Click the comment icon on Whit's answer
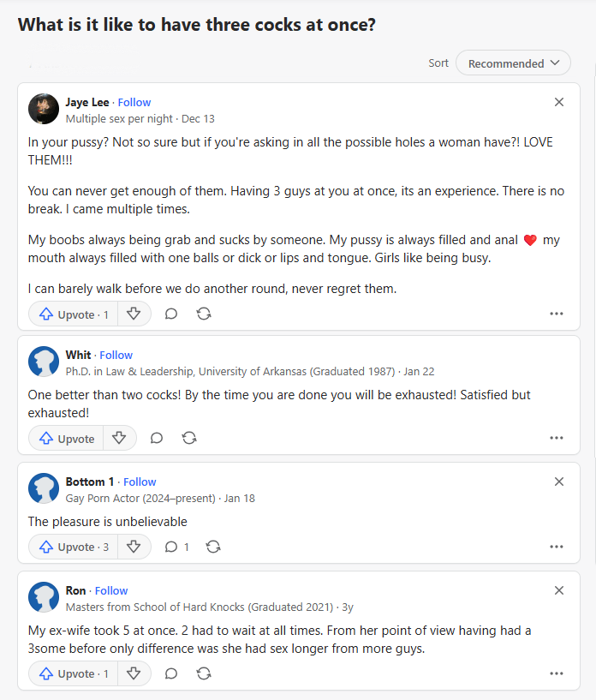 [157, 438]
